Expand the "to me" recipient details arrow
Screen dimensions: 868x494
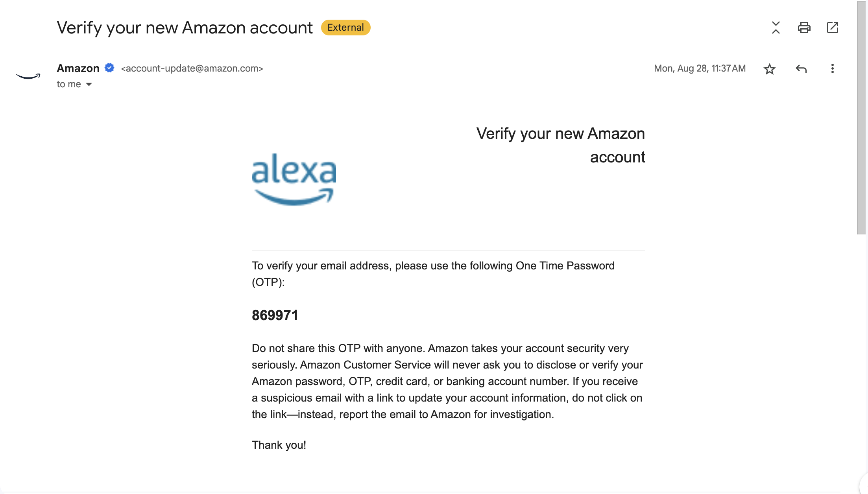tap(89, 85)
